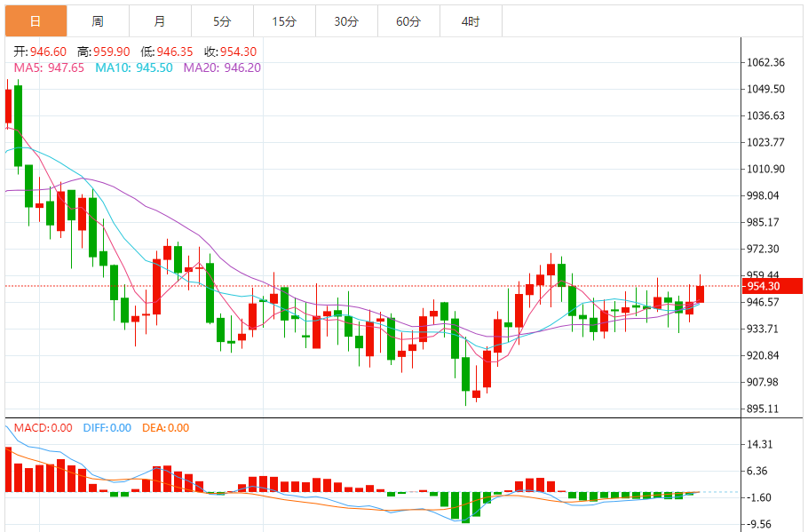Click the MA20: 946.20 indicator label
The height and width of the screenshot is (532, 808).
[x=222, y=67]
